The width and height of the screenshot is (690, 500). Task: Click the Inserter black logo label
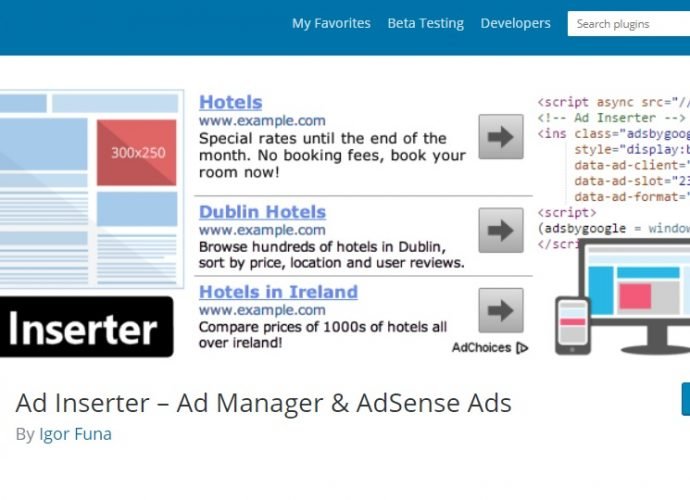point(86,327)
